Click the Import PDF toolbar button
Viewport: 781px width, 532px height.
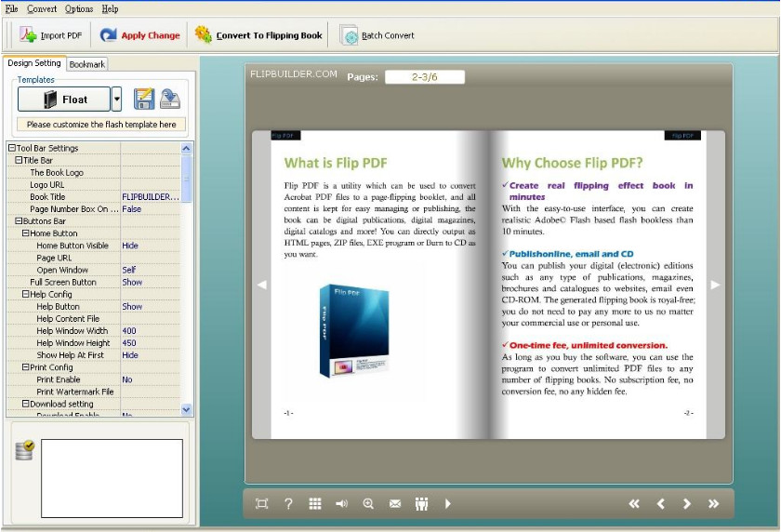point(51,35)
